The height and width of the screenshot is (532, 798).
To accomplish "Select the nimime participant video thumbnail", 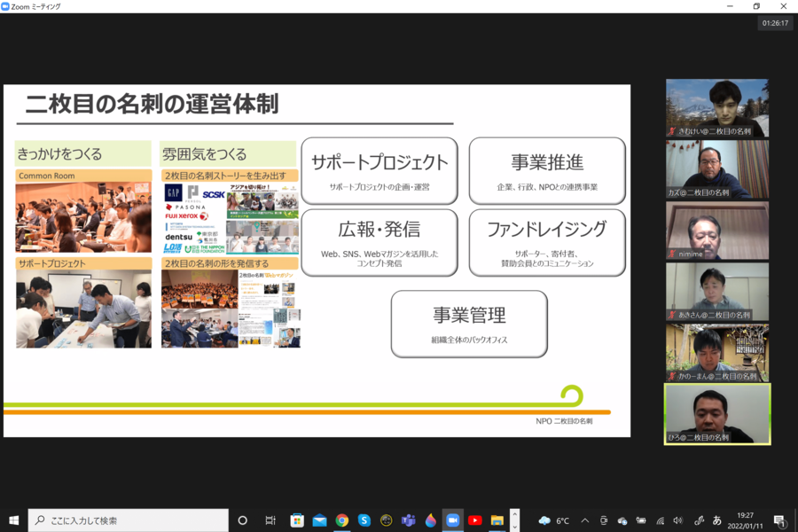I will 717,230.
